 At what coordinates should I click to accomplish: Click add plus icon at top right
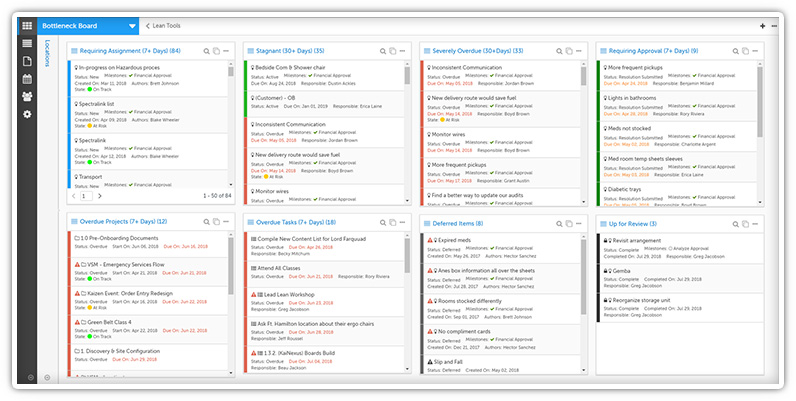pyautogui.click(x=762, y=25)
